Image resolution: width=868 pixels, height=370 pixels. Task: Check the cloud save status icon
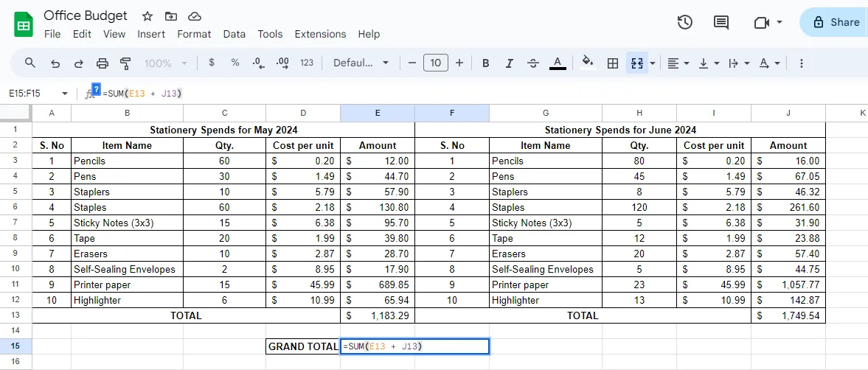point(194,16)
